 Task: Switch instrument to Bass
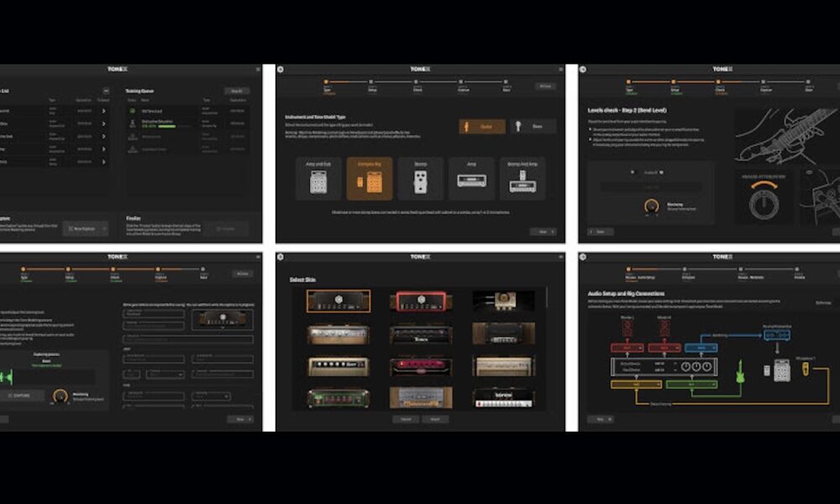pos(533,127)
